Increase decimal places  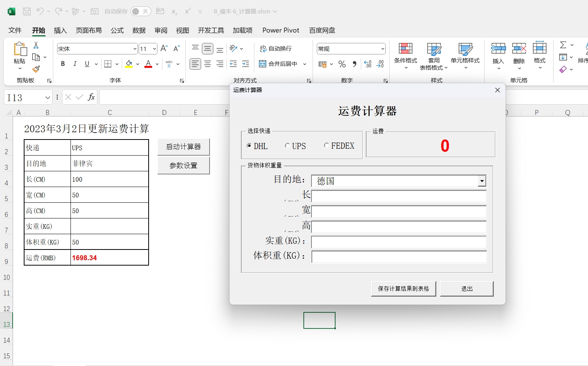pos(368,64)
